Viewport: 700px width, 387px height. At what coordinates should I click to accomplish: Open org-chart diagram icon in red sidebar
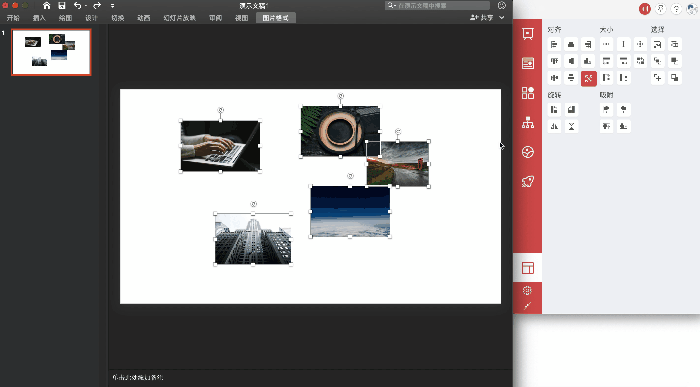(x=528, y=122)
